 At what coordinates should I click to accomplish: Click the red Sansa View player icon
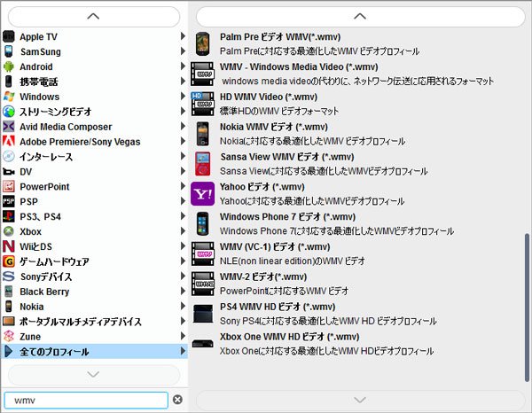click(x=202, y=164)
